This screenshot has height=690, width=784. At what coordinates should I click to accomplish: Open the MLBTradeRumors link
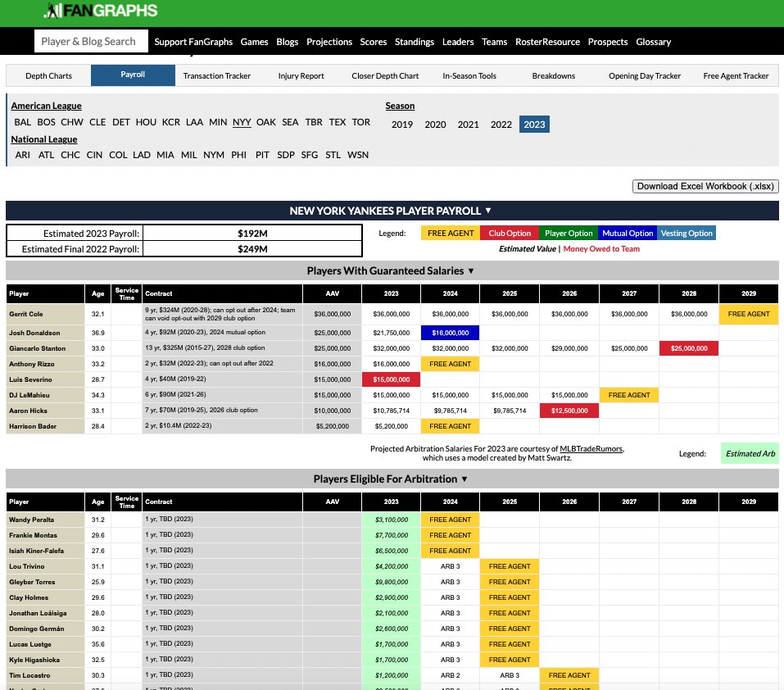(x=591, y=449)
